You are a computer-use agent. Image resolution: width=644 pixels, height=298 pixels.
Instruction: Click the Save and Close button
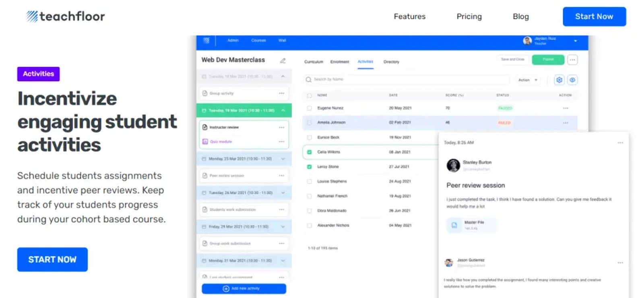click(x=512, y=60)
